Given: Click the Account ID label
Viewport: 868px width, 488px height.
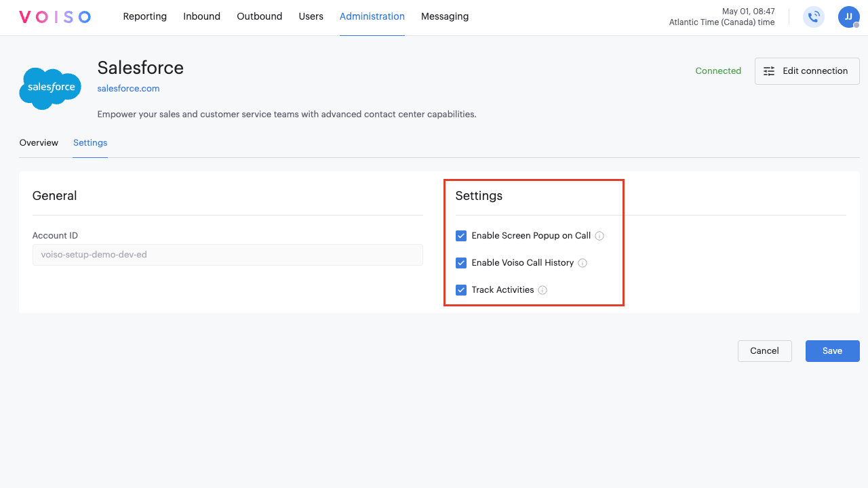Looking at the screenshot, I should (x=55, y=236).
